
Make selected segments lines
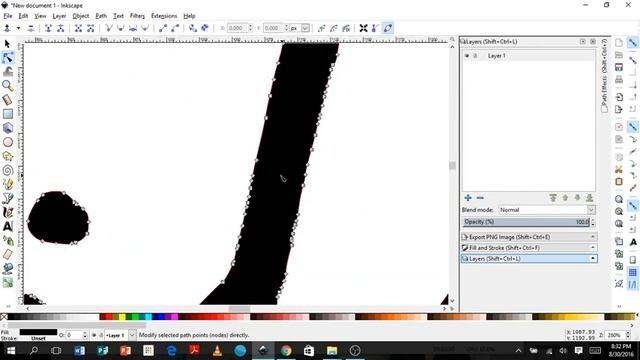pos(163,28)
